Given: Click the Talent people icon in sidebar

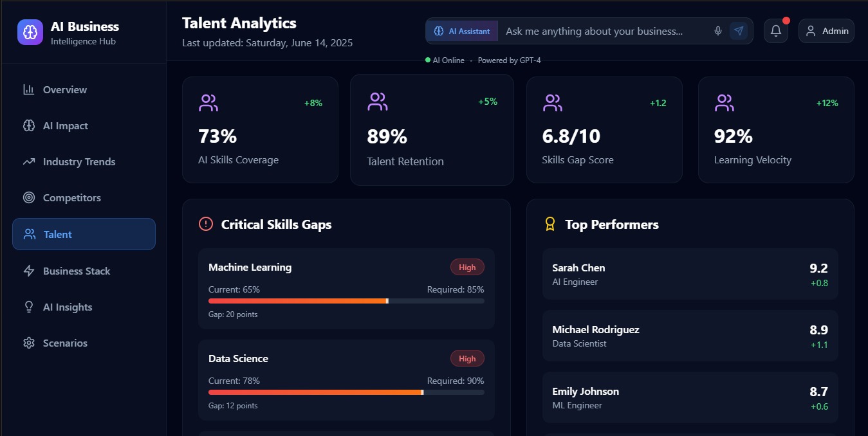Looking at the screenshot, I should pyautogui.click(x=30, y=234).
